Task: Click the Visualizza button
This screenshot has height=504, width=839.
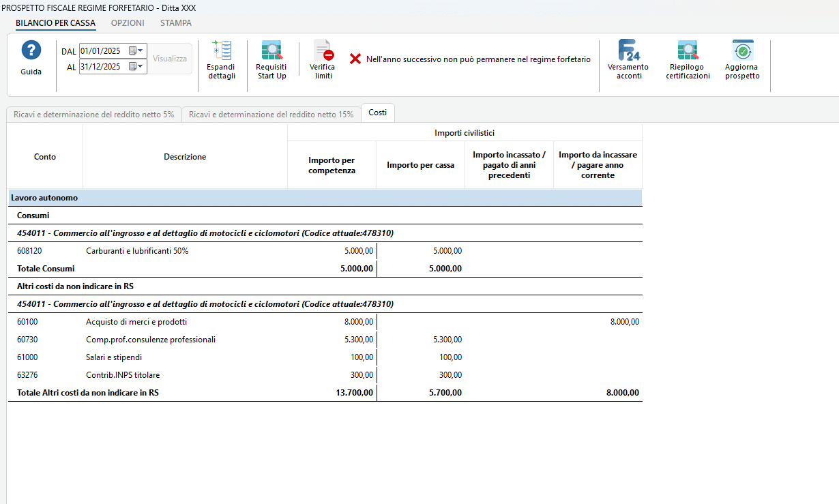Action: 170,59
